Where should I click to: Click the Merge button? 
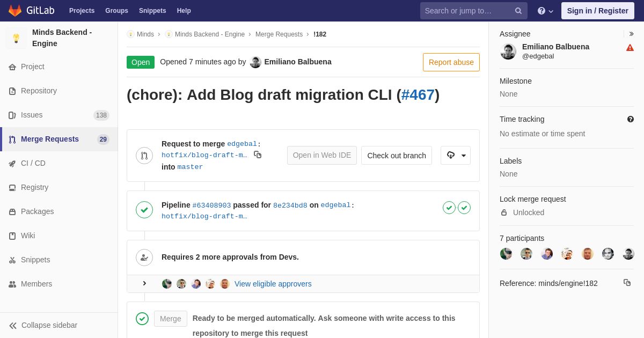[x=171, y=319]
